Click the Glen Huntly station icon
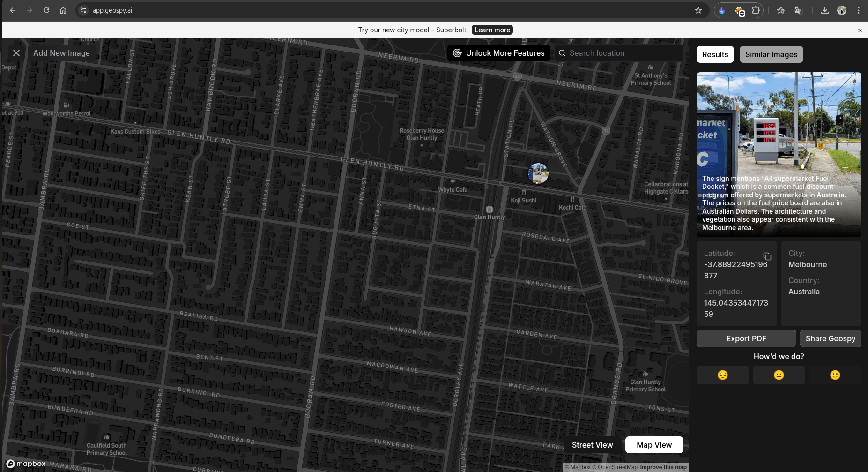This screenshot has height=472, width=868. (x=490, y=210)
